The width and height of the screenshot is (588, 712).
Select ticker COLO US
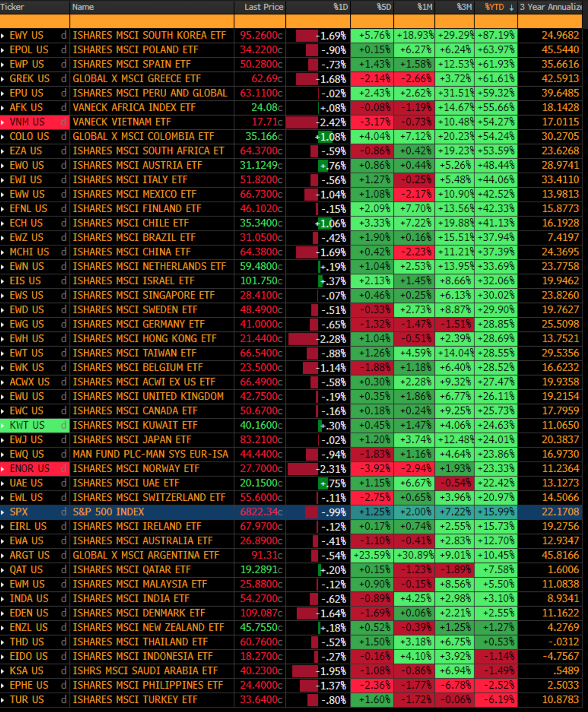click(29, 136)
